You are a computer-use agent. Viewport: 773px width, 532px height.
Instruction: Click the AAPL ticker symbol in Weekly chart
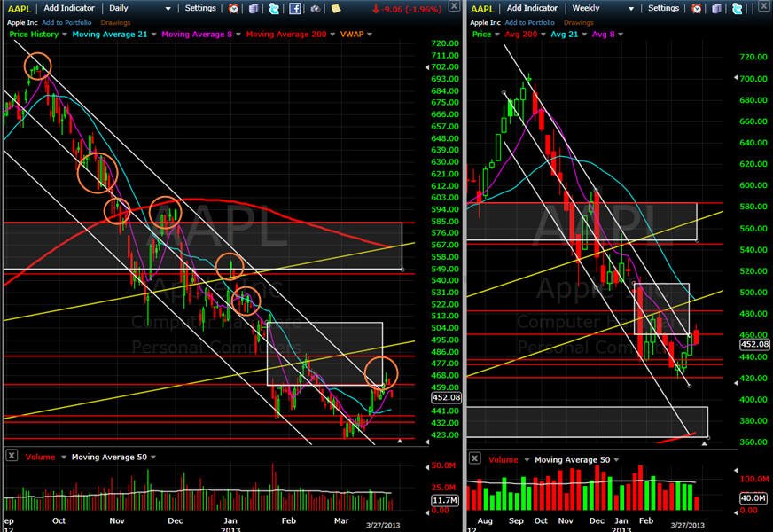pos(482,9)
